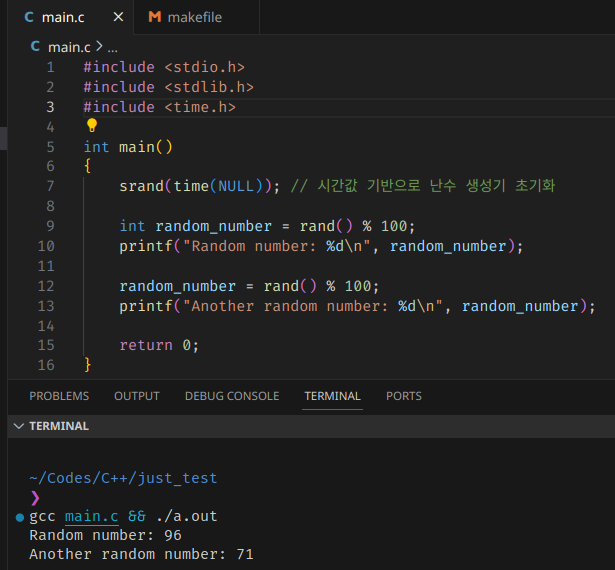Open the DEBUG CONSOLE panel tab
Image resolution: width=615 pixels, height=570 pixels.
[232, 396]
